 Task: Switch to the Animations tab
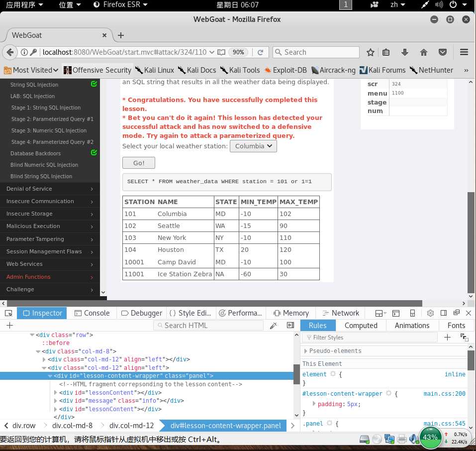pos(412,326)
